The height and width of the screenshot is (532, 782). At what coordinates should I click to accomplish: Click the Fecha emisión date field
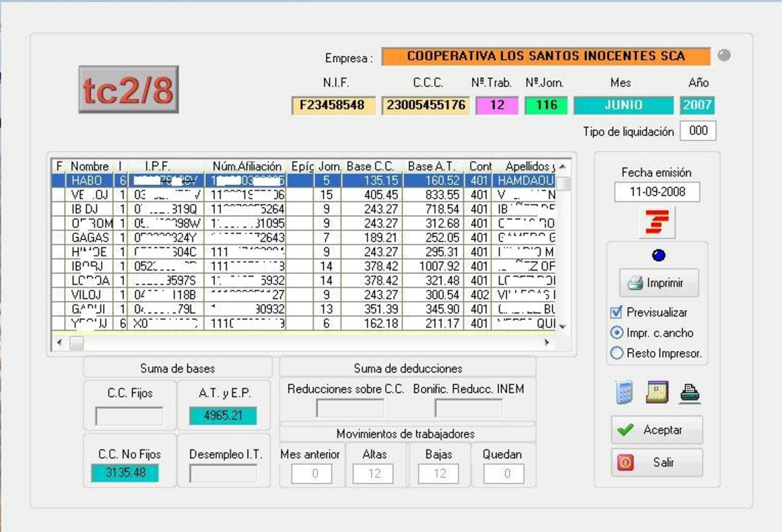point(658,192)
